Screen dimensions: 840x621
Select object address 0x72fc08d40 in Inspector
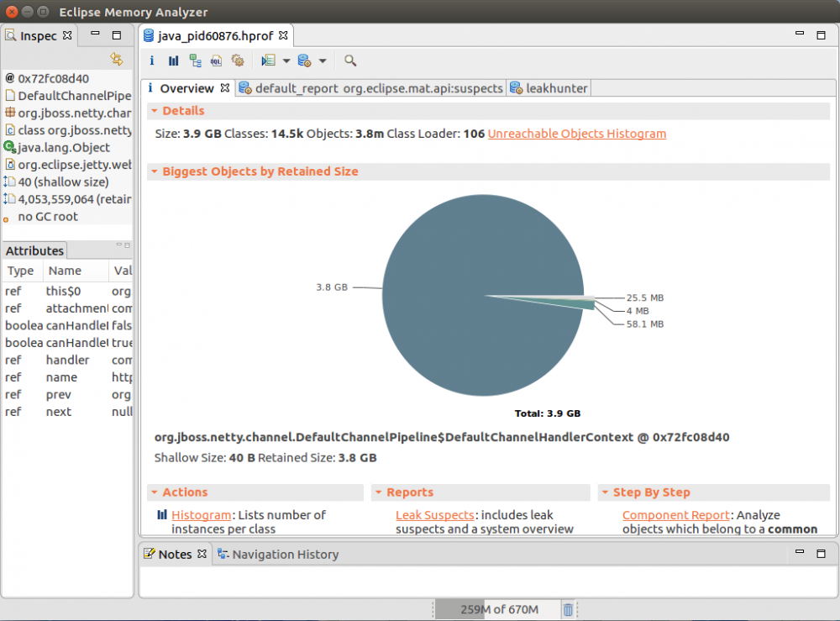[67, 79]
